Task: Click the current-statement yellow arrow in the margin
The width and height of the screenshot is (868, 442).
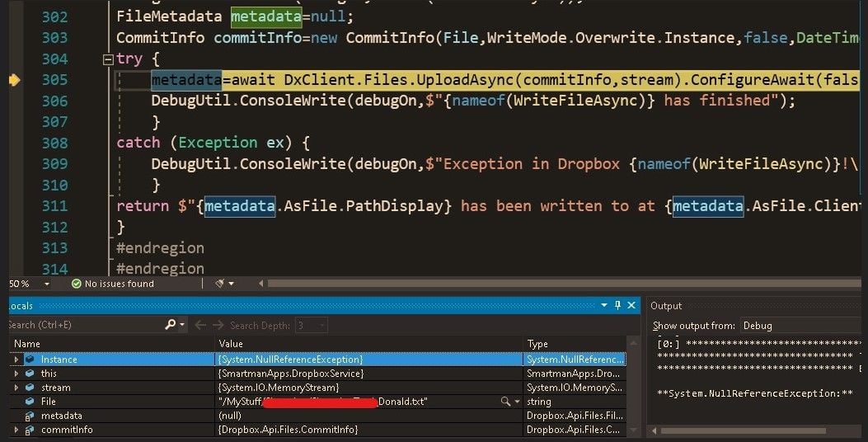Action: coord(14,80)
